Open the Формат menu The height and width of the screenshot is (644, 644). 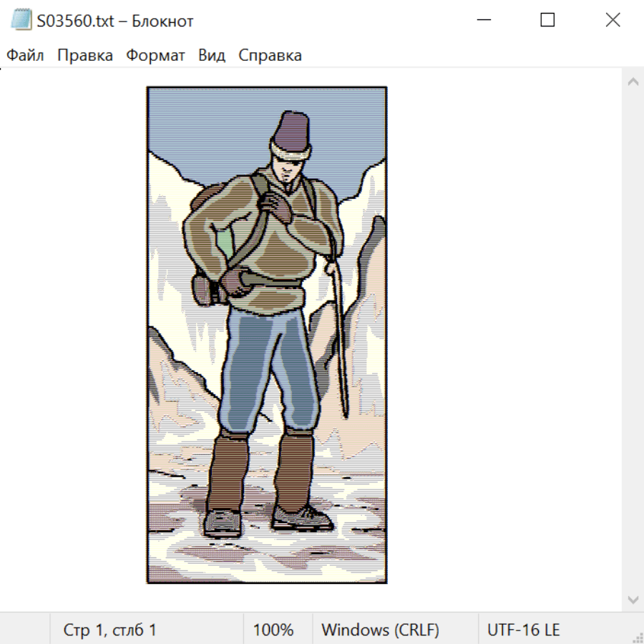point(155,56)
